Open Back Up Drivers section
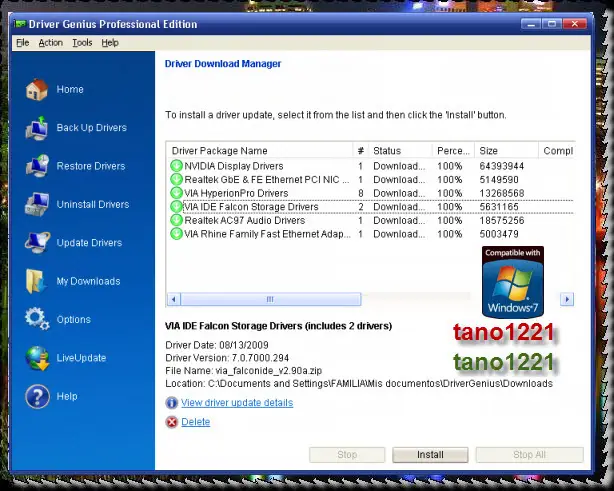This screenshot has width=614, height=491. pyautogui.click(x=92, y=128)
